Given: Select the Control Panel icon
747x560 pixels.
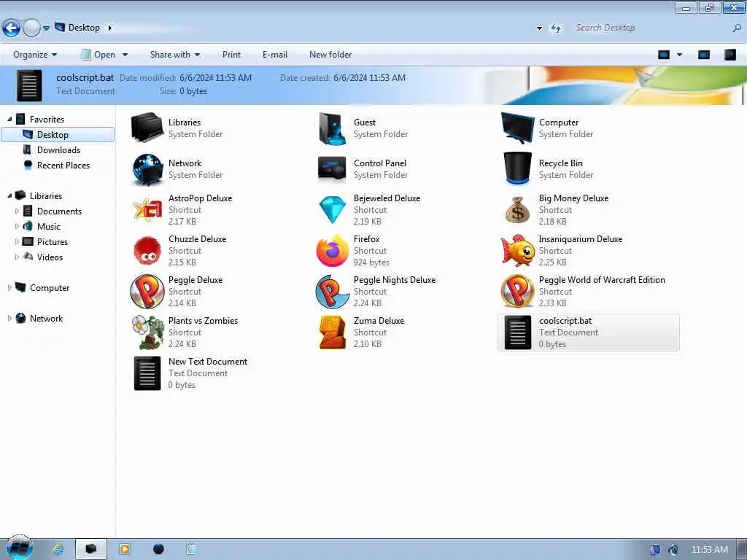Looking at the screenshot, I should 332,169.
